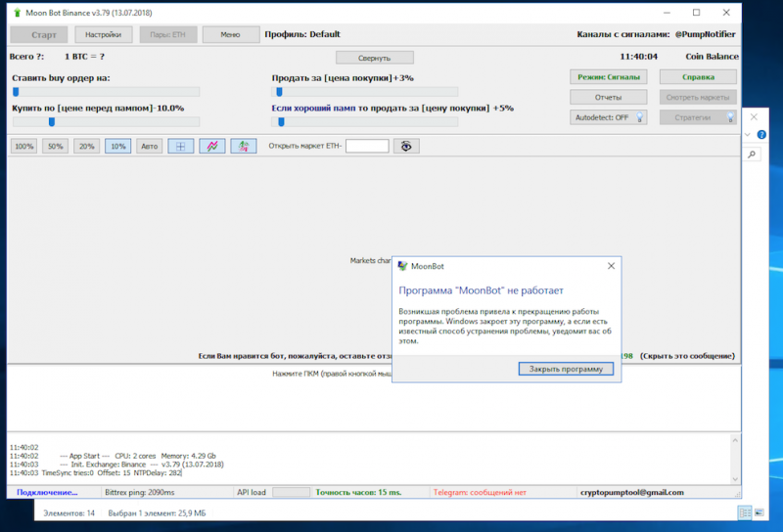783x532 pixels.
Task: Click the log scrollbar up arrow
Action: (735, 440)
